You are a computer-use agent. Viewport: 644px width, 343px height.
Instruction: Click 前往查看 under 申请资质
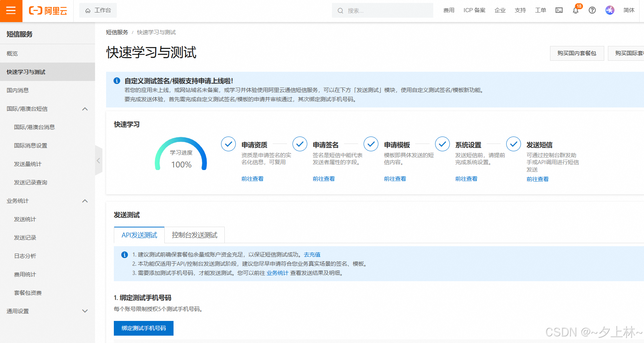(x=252, y=178)
